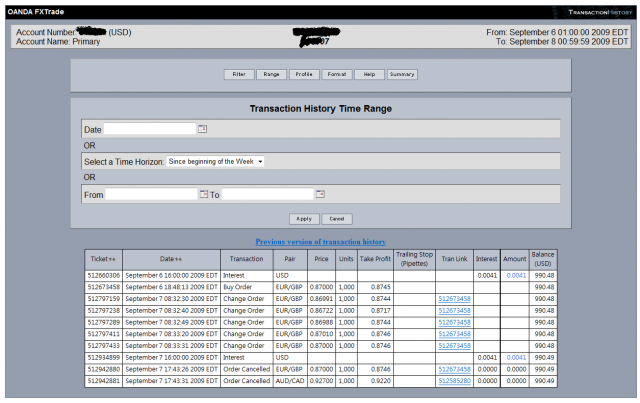Sort by Date column arrows
The width and height of the screenshot is (640, 403).
pos(178,259)
